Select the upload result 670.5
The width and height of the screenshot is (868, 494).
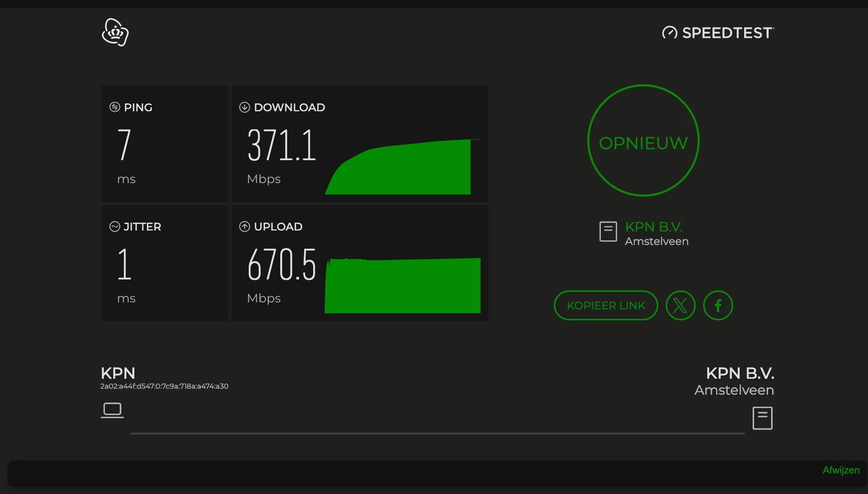(x=282, y=264)
